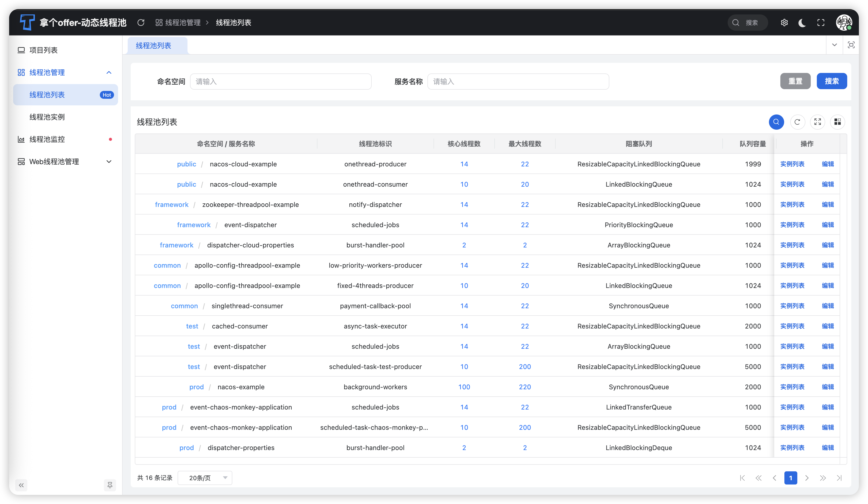Viewport: 868px width, 504px height.
Task: Click framework namespace in notify-dispatcher row
Action: tap(172, 204)
